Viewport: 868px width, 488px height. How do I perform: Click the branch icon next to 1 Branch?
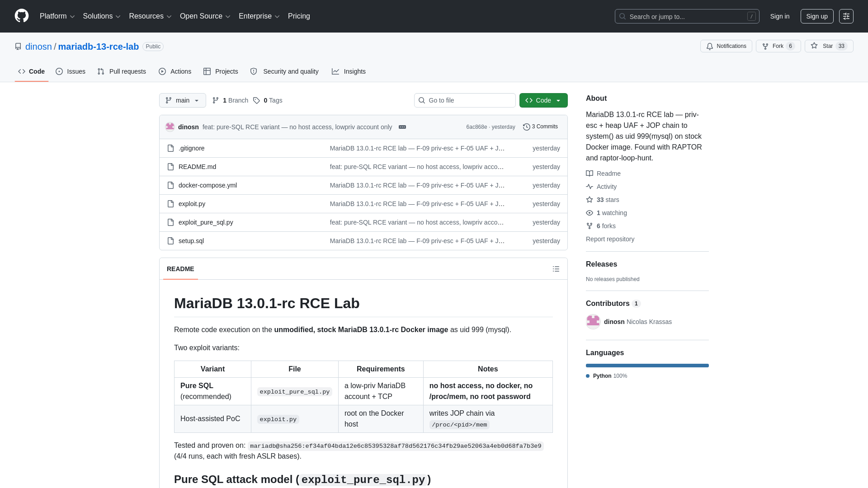[216, 100]
